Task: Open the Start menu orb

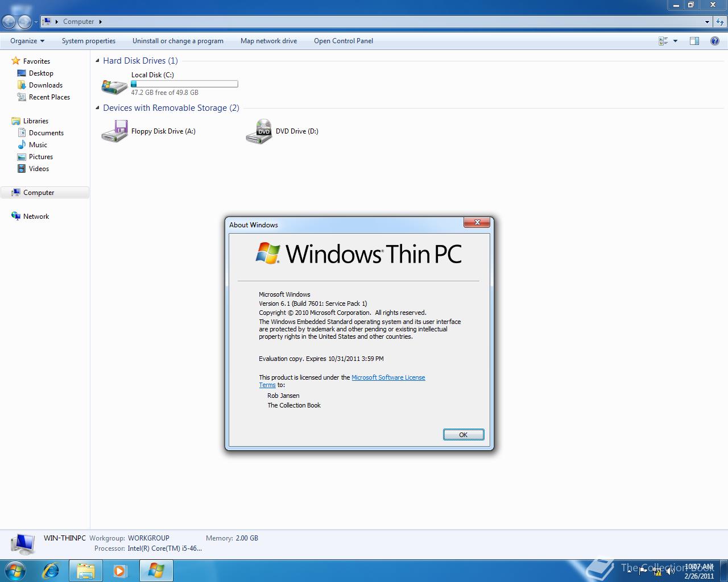Action: [x=15, y=571]
